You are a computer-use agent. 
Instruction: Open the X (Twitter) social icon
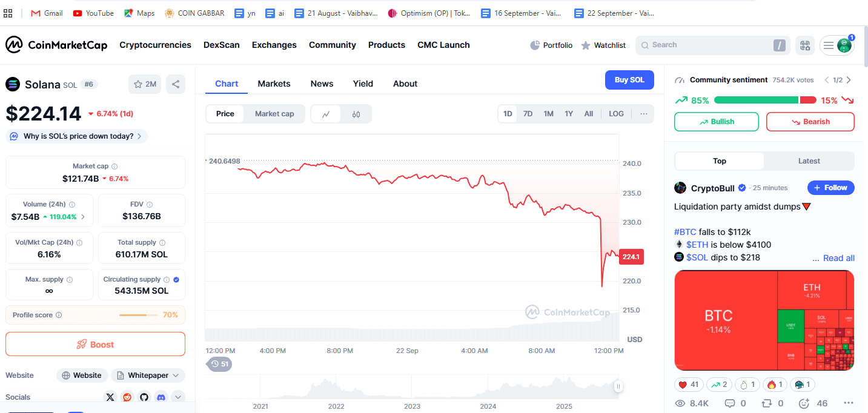click(110, 397)
